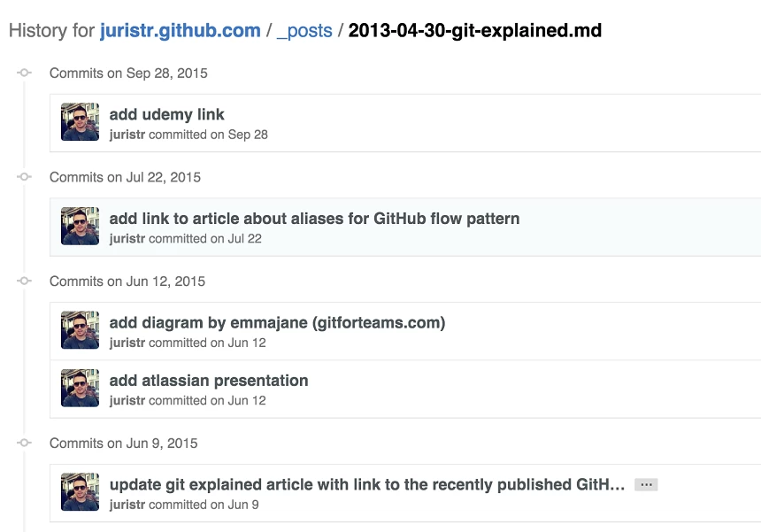Open the juristr.github.com repository link
The height and width of the screenshot is (532, 761).
[x=180, y=31]
